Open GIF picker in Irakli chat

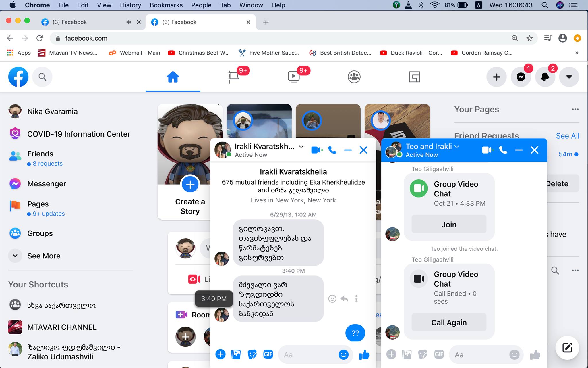(268, 354)
